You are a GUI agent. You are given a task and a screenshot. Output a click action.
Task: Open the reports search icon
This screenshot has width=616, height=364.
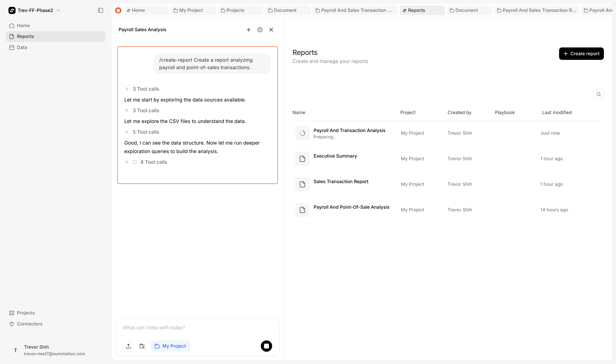(x=598, y=94)
